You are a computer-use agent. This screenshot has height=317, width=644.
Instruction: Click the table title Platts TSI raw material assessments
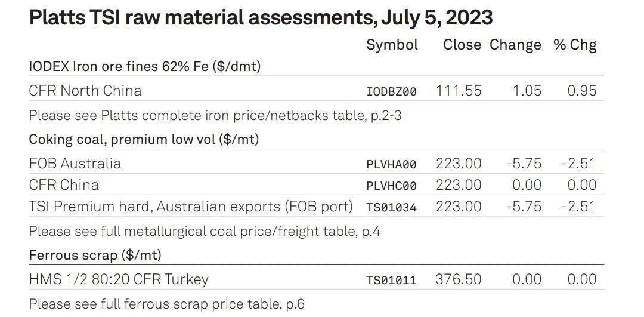coord(261,18)
